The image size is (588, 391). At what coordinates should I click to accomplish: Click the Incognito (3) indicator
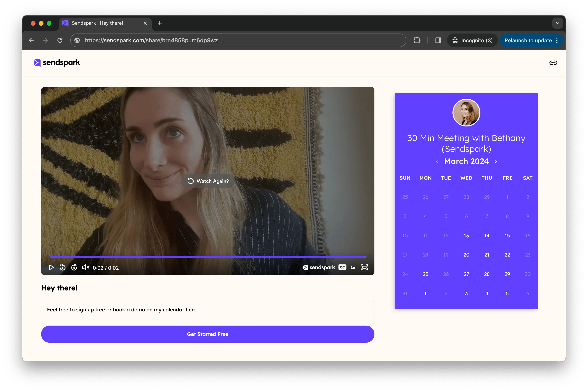click(472, 40)
